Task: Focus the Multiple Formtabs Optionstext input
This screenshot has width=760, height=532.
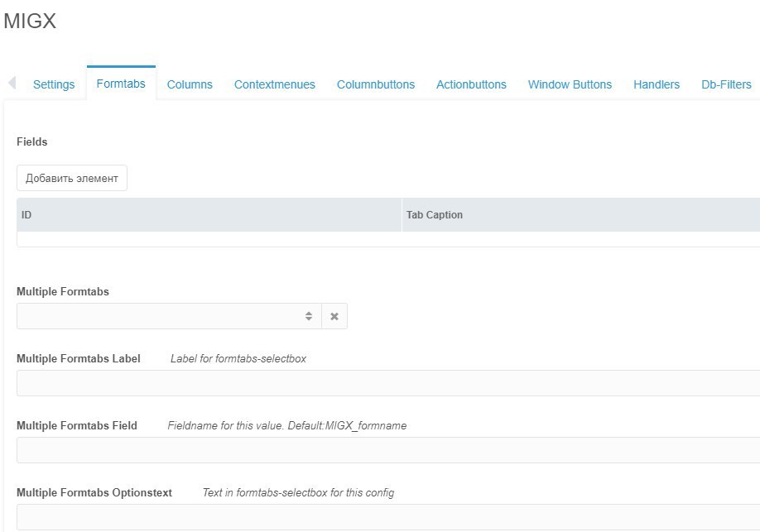Action: click(x=387, y=517)
